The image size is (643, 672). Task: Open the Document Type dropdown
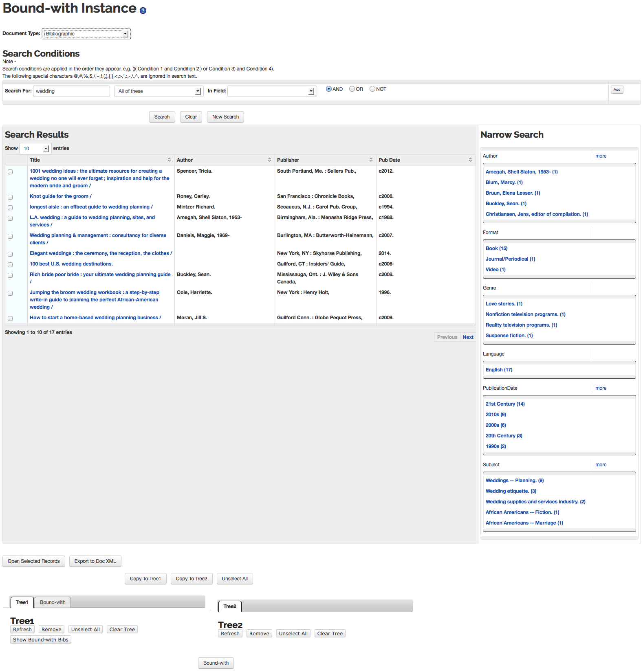coord(86,34)
